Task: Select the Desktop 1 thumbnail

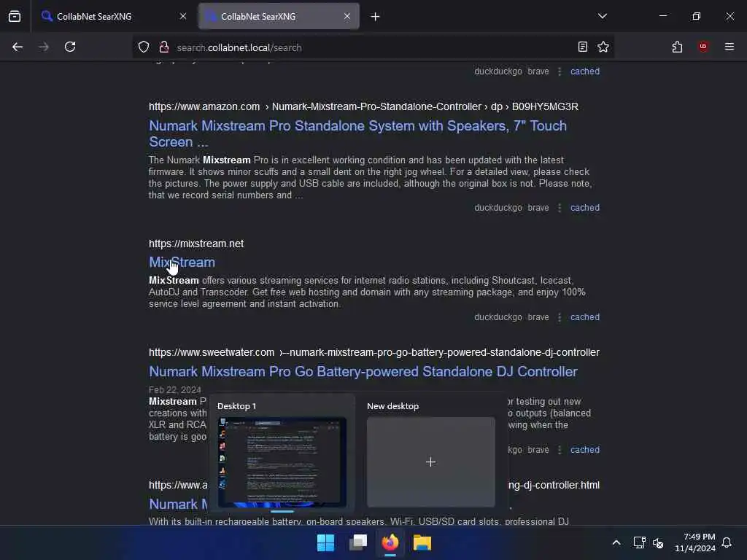Action: coord(282,462)
